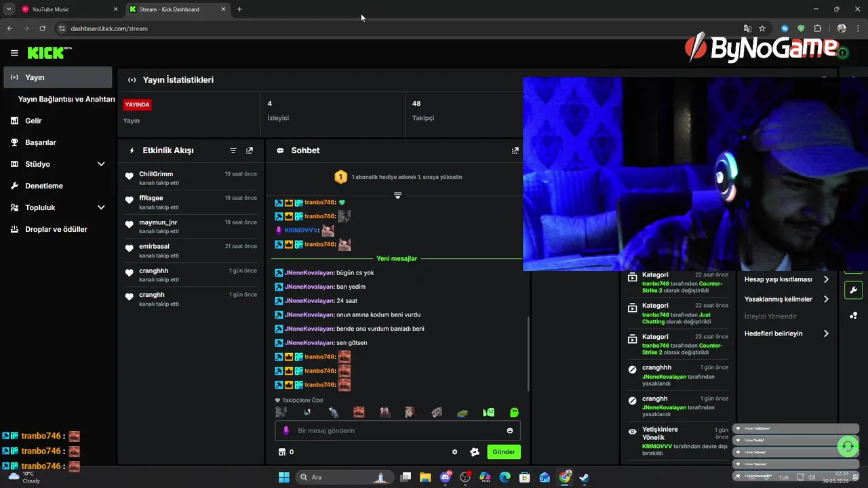
Task: Select Yayın in the sidebar
Action: [x=58, y=77]
